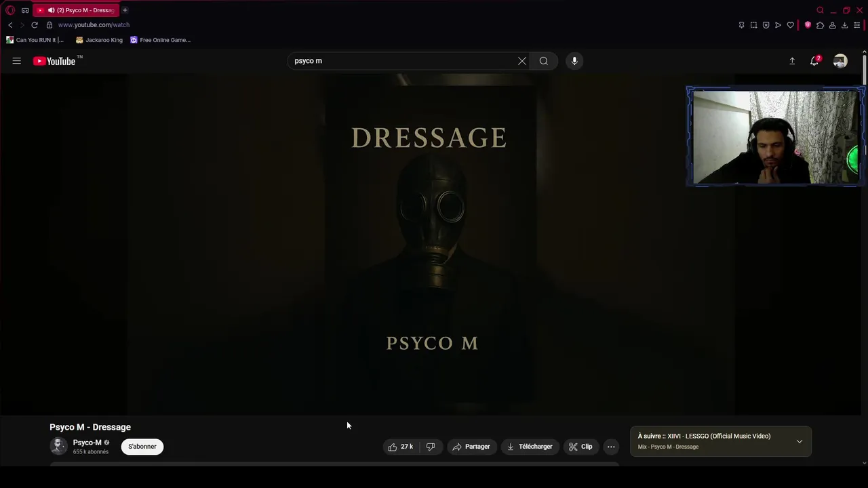Image resolution: width=868 pixels, height=488 pixels.
Task: Bookmark this page with the heart icon
Action: (790, 25)
